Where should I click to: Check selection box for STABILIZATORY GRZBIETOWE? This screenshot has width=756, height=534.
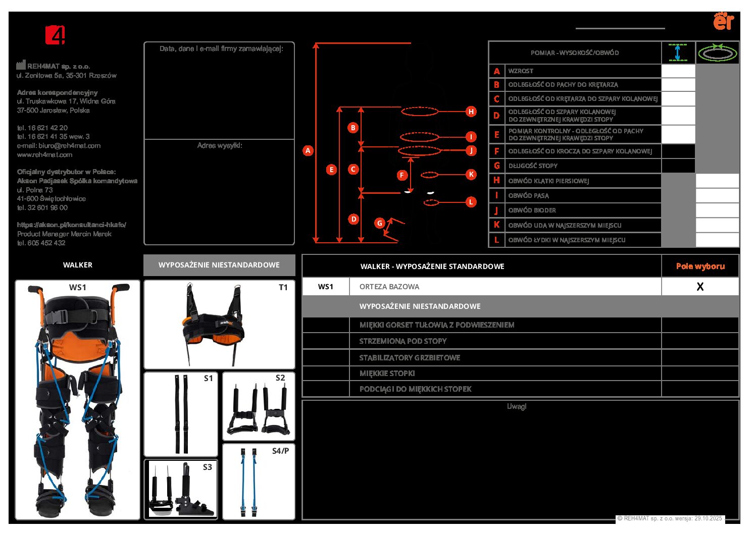(700, 357)
